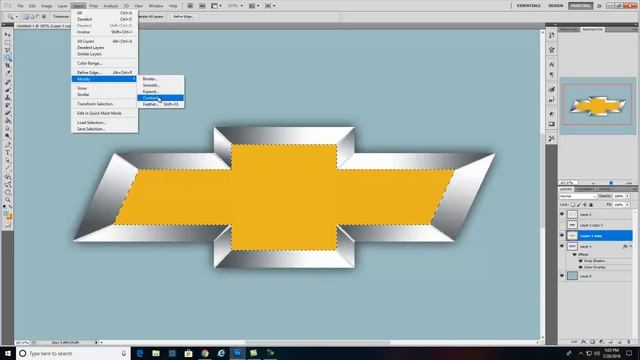
Task: Click the New selection mode icon
Action: (26, 17)
